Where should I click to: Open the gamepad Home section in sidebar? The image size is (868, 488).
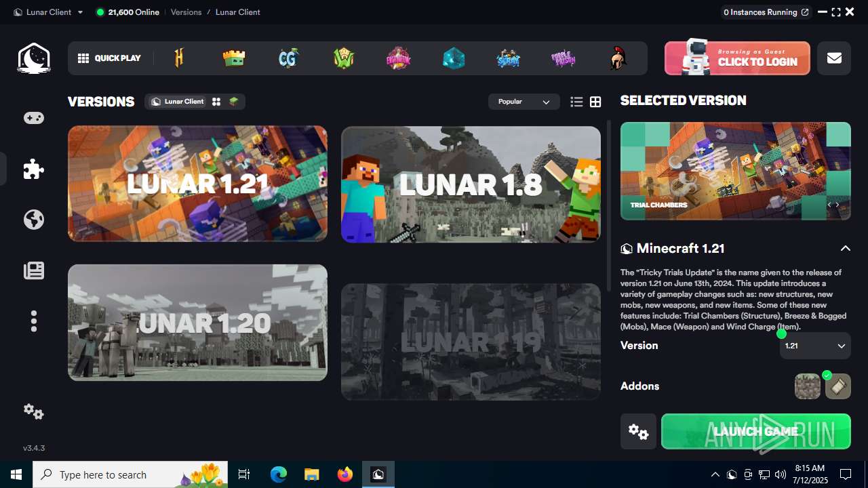[34, 118]
